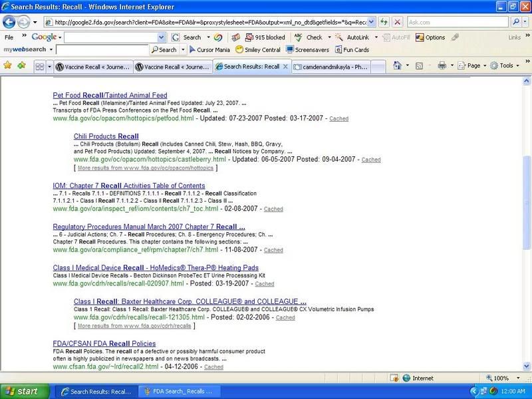Click the Google toolbar logo
Image resolution: width=532 pixels, height=399 pixels.
[44, 37]
